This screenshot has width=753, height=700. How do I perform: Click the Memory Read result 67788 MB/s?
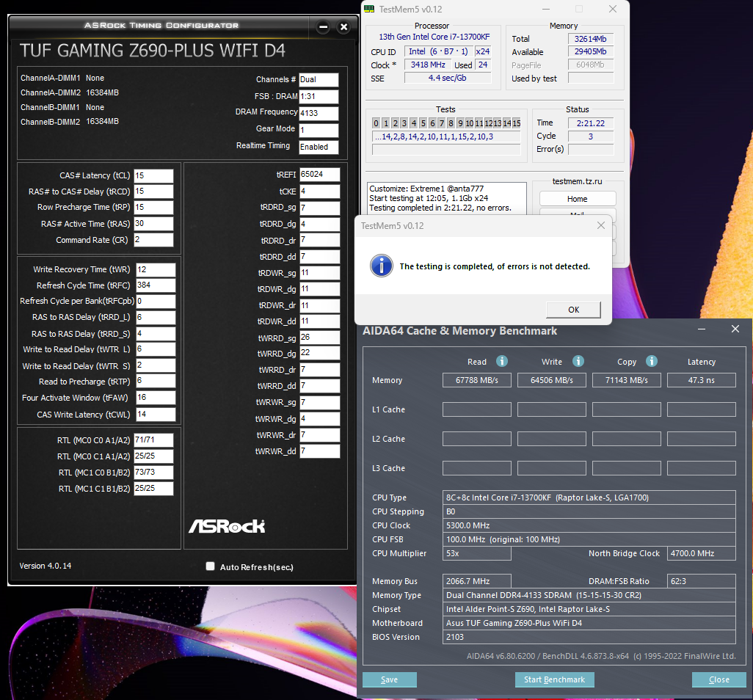click(477, 380)
